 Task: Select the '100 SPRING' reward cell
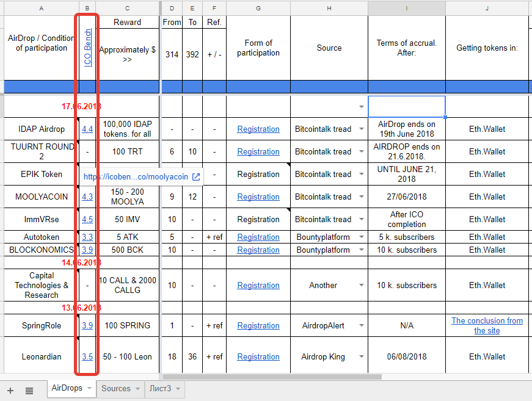[127, 325]
